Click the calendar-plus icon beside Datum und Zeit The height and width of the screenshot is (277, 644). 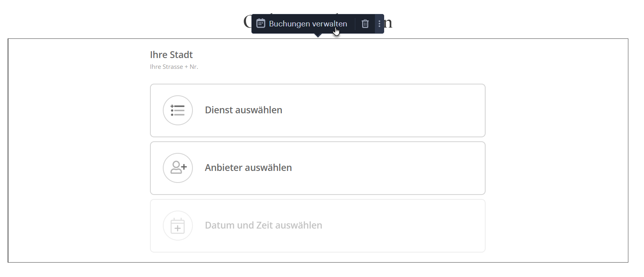[x=178, y=225]
